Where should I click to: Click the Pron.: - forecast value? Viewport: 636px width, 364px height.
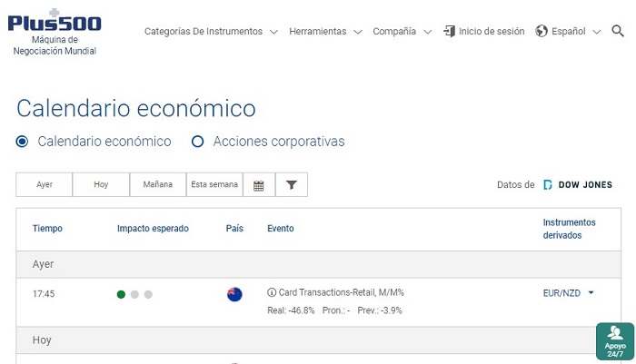point(336,310)
